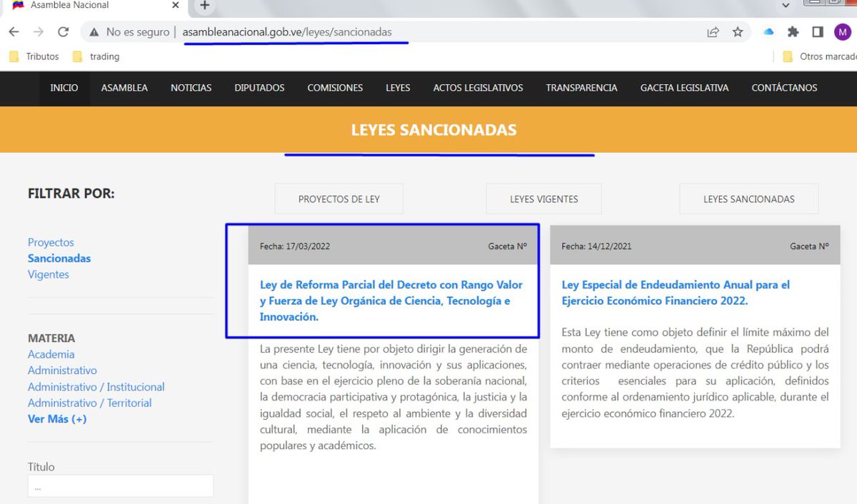Open the tab search chevron dropdown
Image resolution: width=857 pixels, height=504 pixels.
[x=786, y=6]
